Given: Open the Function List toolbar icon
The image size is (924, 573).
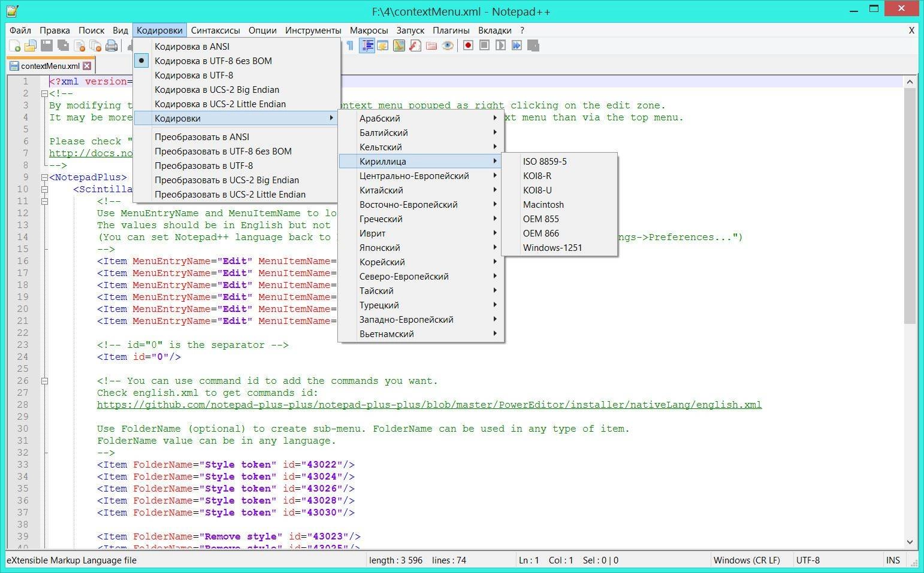Looking at the screenshot, I should pyautogui.click(x=415, y=46).
